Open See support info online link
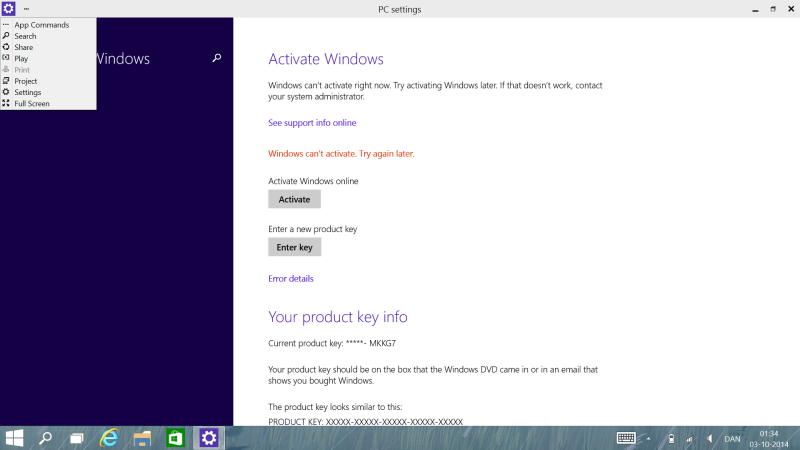The height and width of the screenshot is (450, 800). [x=312, y=122]
